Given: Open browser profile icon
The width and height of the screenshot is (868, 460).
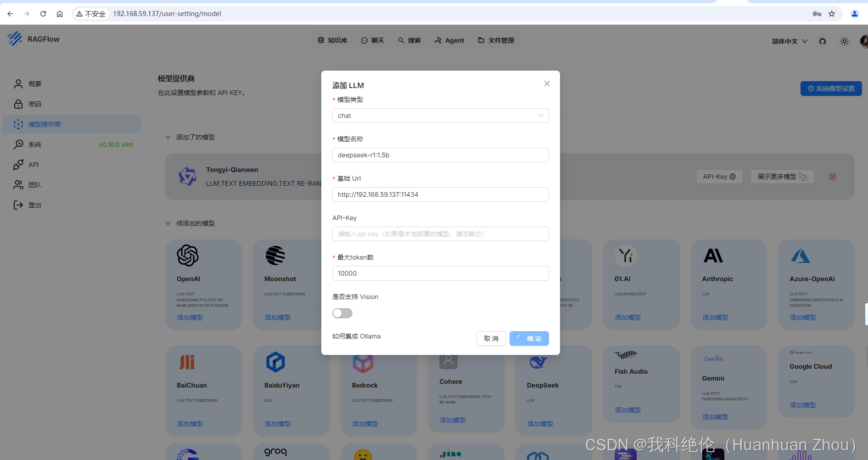Looking at the screenshot, I should tap(855, 14).
